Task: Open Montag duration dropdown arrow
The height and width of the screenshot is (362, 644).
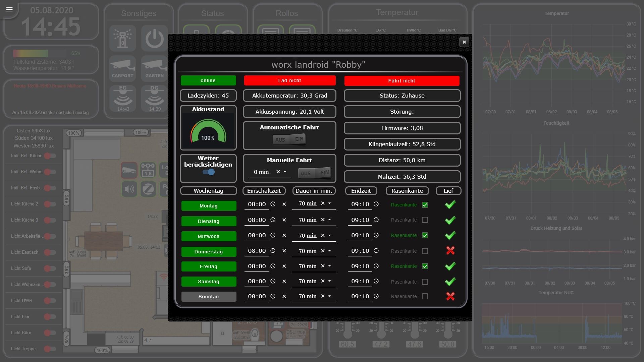Action: point(330,203)
